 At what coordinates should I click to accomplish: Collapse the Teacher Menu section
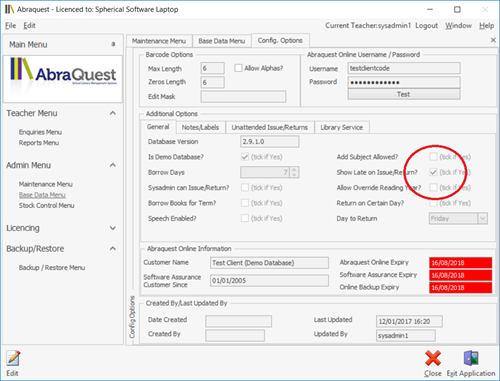113,113
